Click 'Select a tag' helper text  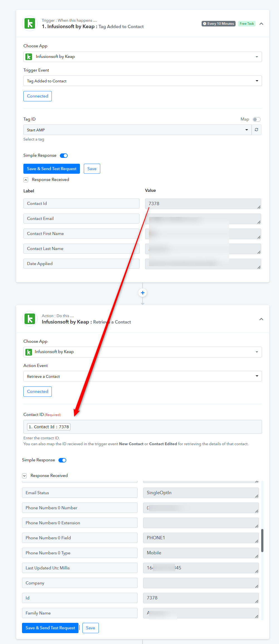pos(34,139)
